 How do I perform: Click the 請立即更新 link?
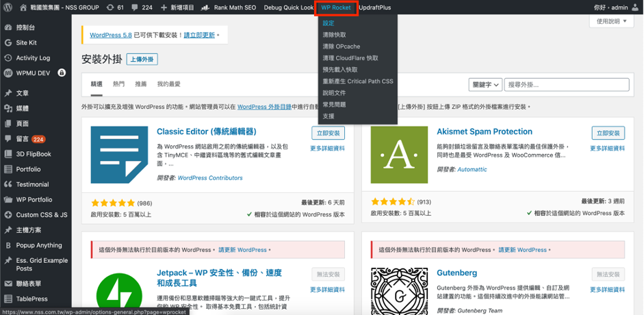click(199, 35)
